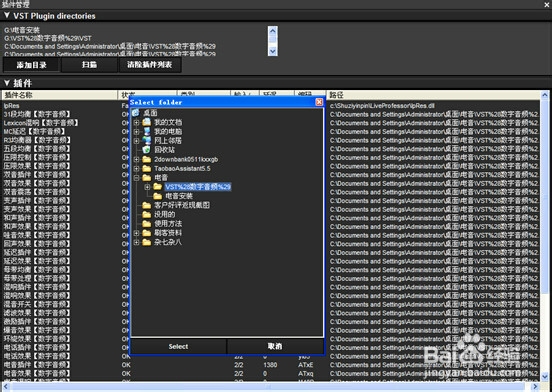Click the 桌面 desktop icon in the tree
Screen dimensions: 552x392
[x=136, y=113]
